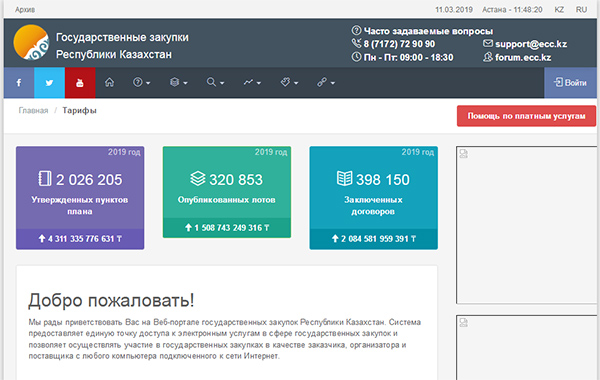The height and width of the screenshot is (380, 600).
Task: Open the YouTube channel icon
Action: [80, 83]
